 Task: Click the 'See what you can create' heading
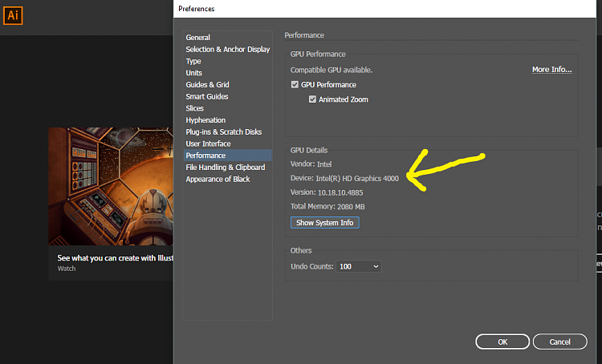(x=115, y=258)
